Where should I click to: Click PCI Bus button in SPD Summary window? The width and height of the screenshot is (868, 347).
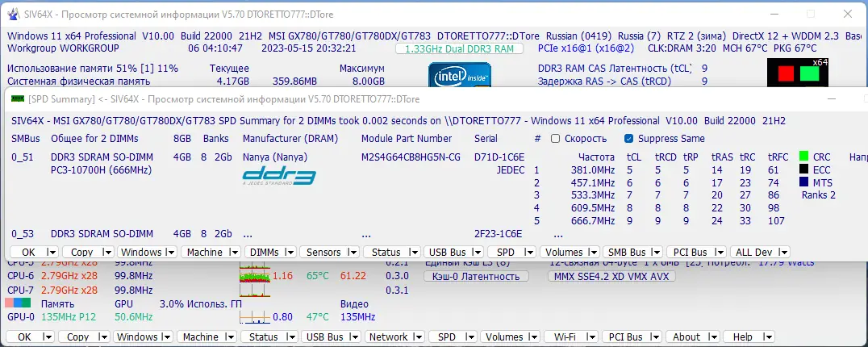point(691,253)
